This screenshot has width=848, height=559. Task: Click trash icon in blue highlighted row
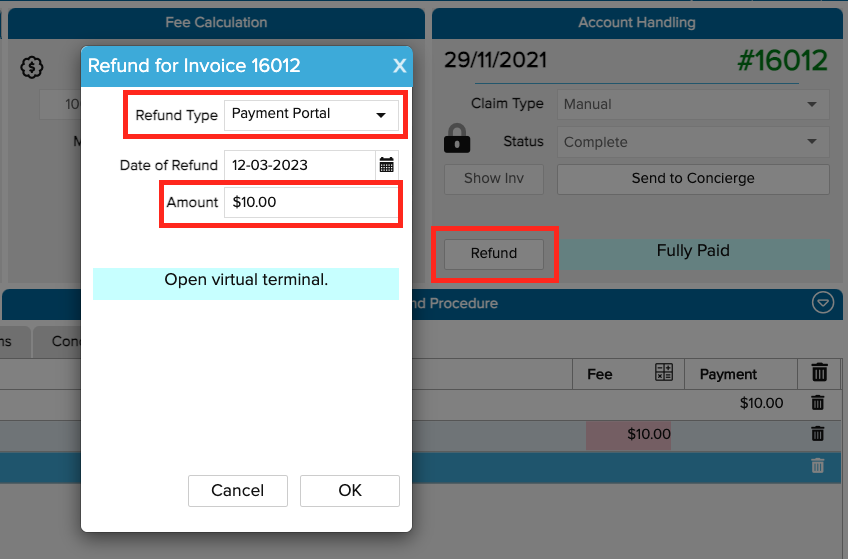818,465
